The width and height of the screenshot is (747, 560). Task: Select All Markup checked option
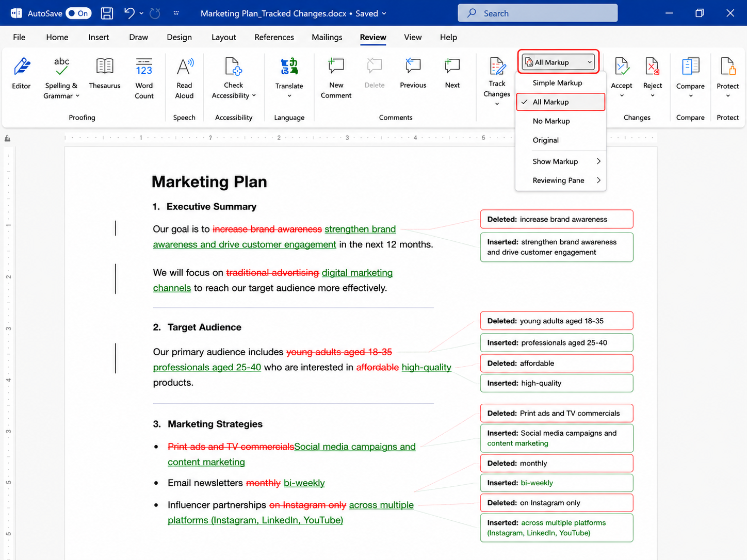(x=560, y=102)
